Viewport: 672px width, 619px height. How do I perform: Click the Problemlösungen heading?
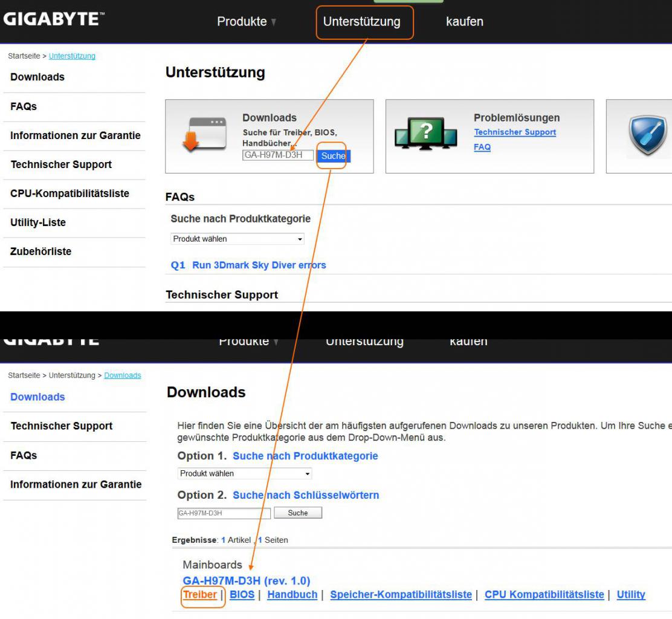click(x=517, y=118)
